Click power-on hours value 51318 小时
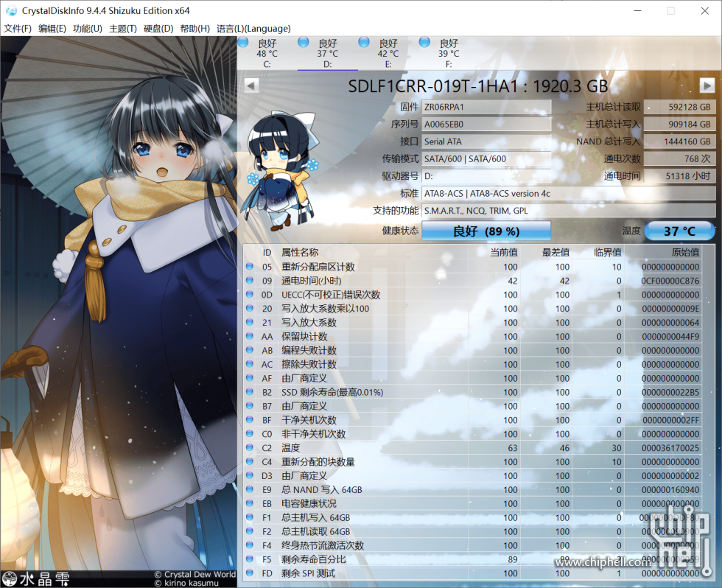Viewport: 722px width, 588px height. point(679,176)
